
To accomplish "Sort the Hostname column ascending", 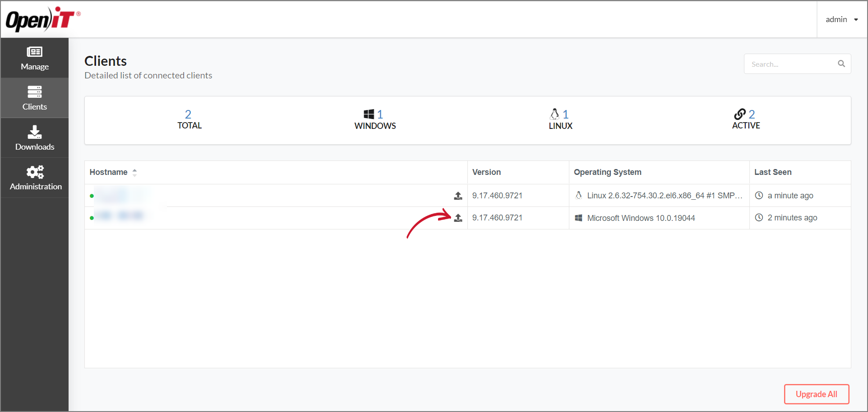I will 134,169.
